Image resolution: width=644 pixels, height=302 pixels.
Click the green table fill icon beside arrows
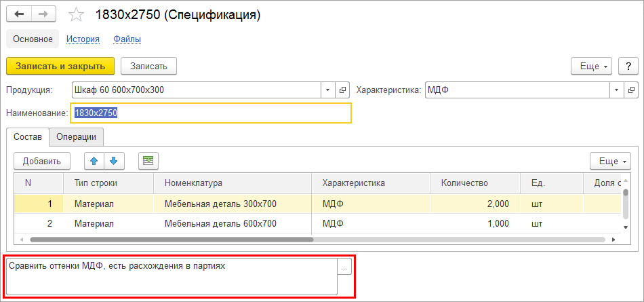pos(148,162)
